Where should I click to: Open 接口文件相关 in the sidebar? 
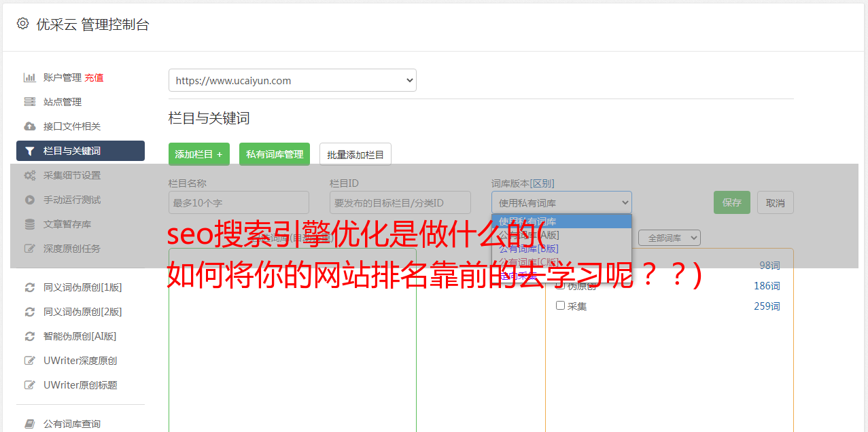coord(72,126)
